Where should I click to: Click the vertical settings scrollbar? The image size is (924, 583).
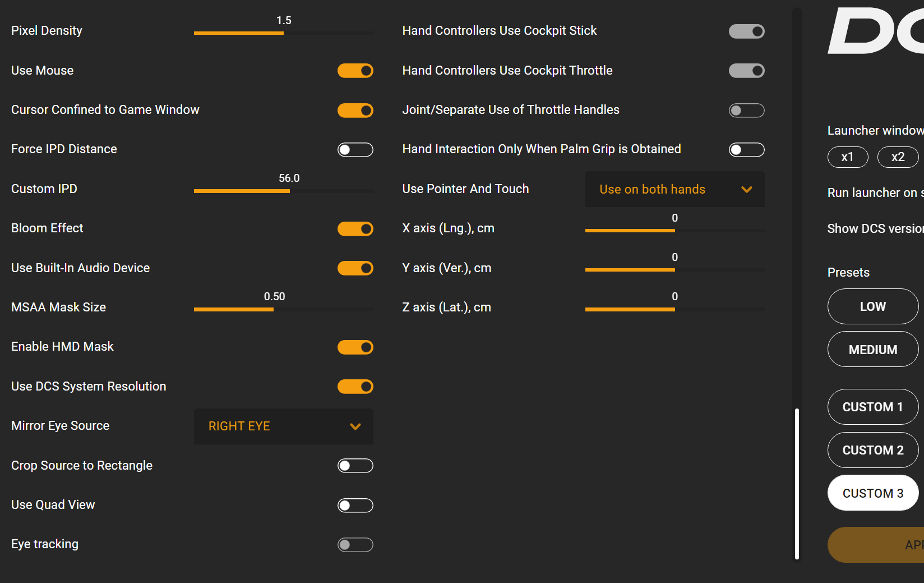click(x=797, y=483)
